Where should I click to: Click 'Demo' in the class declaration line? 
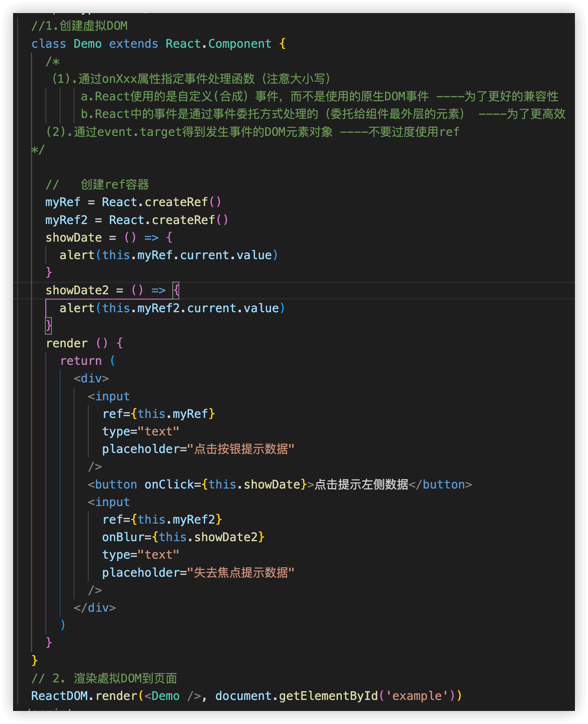[87, 44]
